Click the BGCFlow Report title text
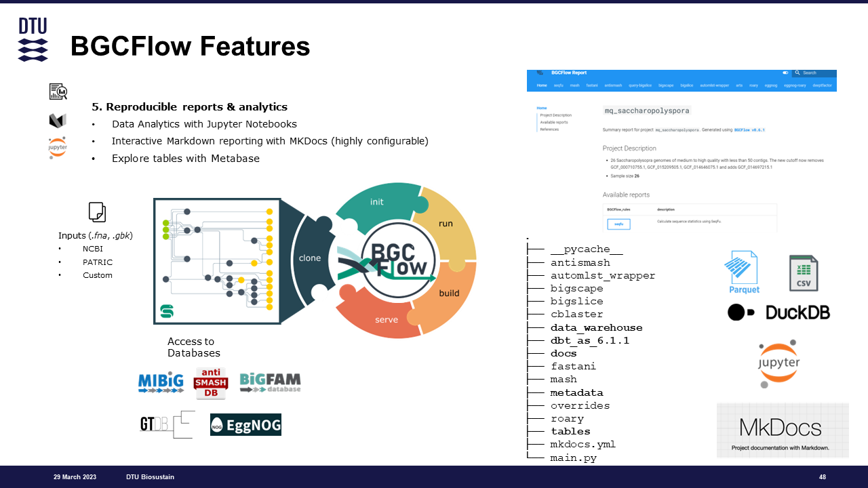 coord(569,73)
